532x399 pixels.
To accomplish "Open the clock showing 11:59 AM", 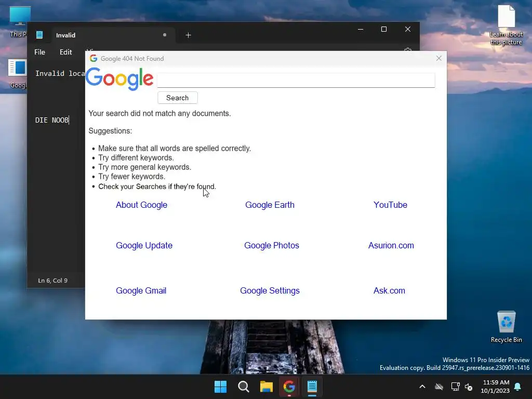I will click(x=495, y=387).
